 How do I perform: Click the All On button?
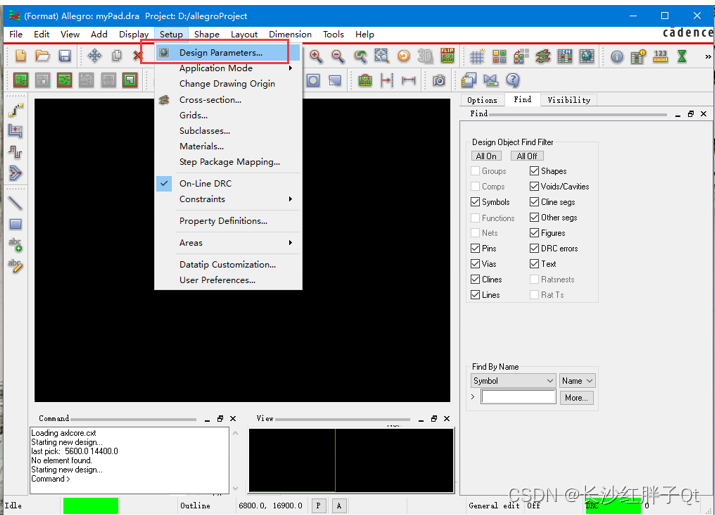[x=486, y=156]
